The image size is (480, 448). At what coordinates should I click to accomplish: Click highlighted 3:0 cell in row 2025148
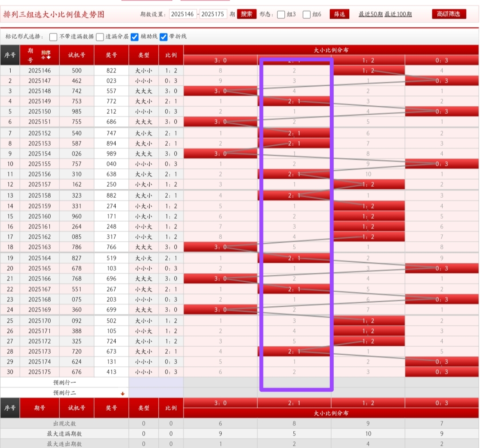(x=220, y=91)
